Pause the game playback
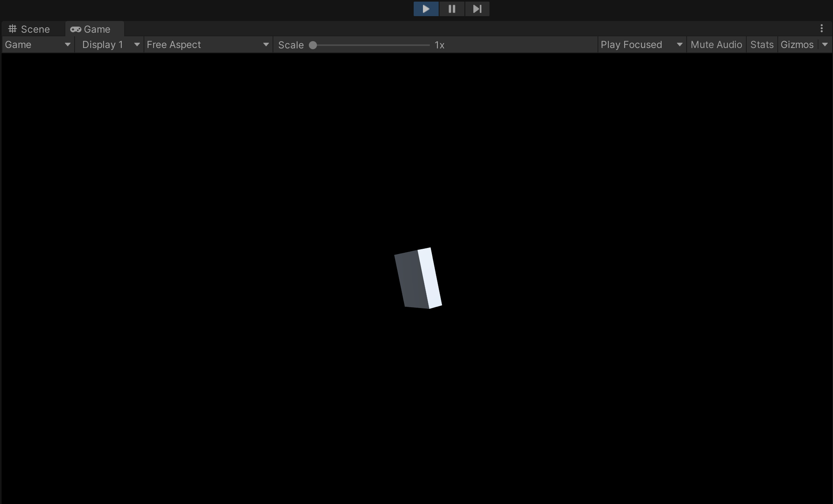This screenshot has height=504, width=833. (452, 9)
